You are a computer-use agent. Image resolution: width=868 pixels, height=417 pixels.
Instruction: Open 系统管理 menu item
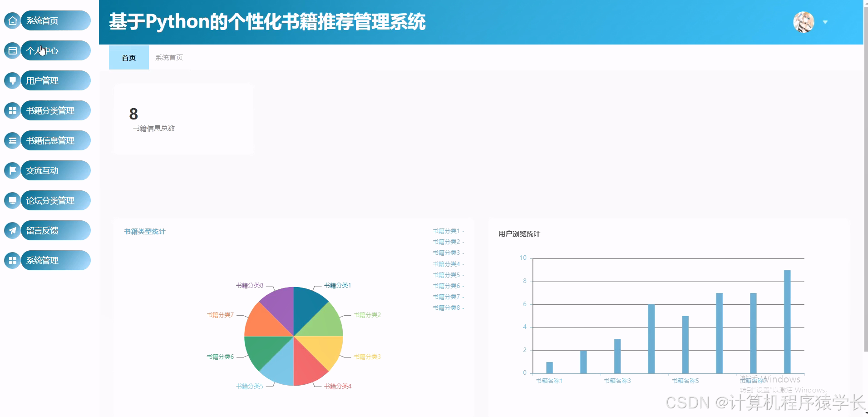(55, 260)
